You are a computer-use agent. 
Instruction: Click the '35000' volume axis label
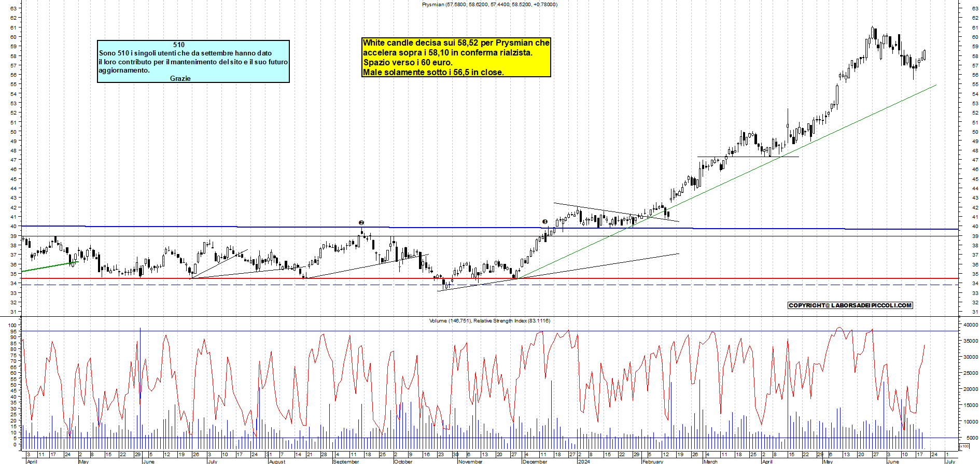(x=971, y=341)
